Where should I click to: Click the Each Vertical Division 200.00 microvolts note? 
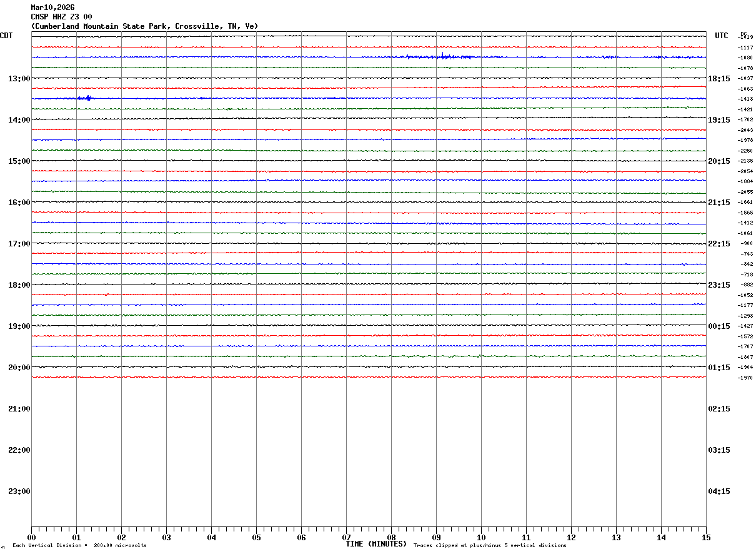point(79,546)
